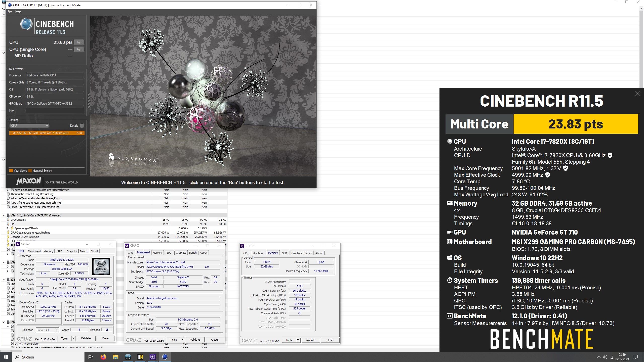Click the Cinebench panel splitter handle
The width and height of the screenshot is (644, 362).
click(x=89, y=101)
